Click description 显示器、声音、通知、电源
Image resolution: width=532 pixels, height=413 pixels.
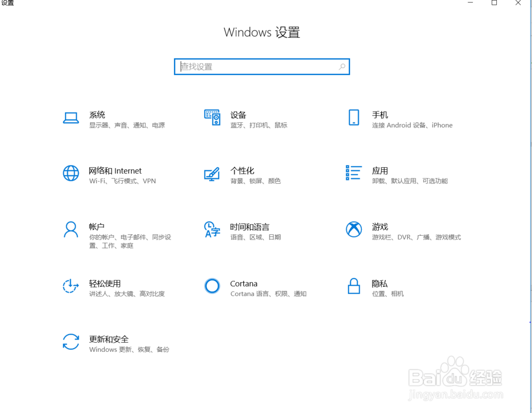[127, 125]
